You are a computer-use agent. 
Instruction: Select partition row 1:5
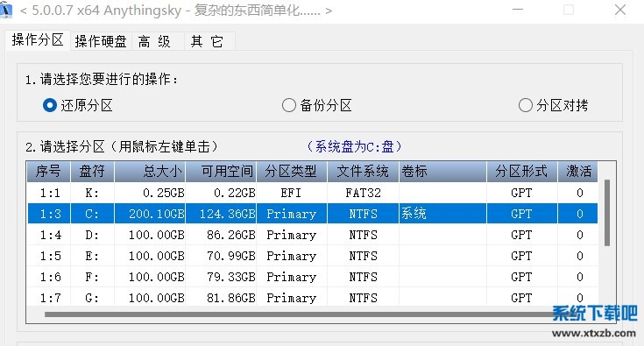point(312,256)
